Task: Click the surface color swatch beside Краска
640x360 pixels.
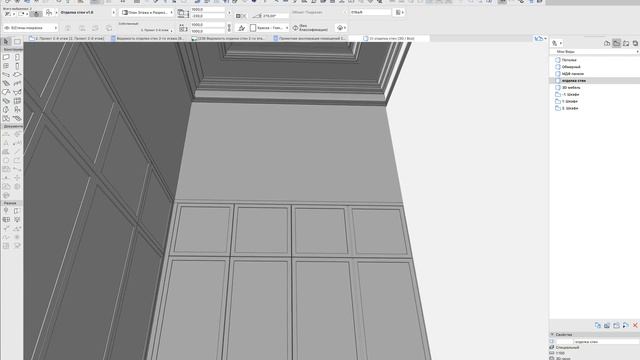Action: tap(253, 28)
